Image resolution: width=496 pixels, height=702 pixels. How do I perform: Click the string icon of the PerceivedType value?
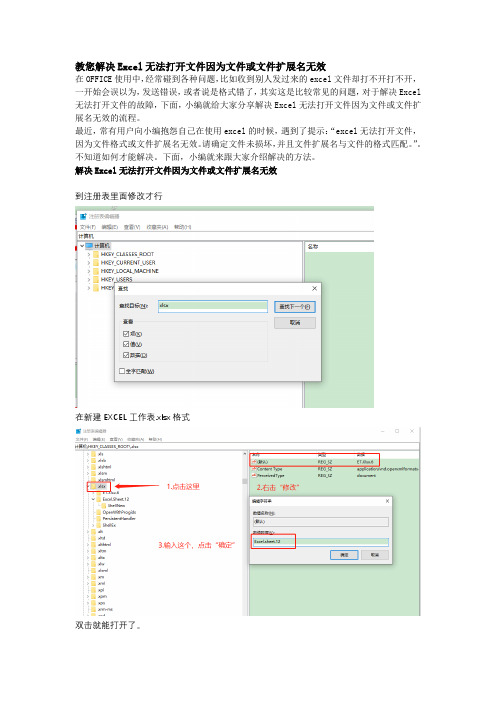point(254,475)
